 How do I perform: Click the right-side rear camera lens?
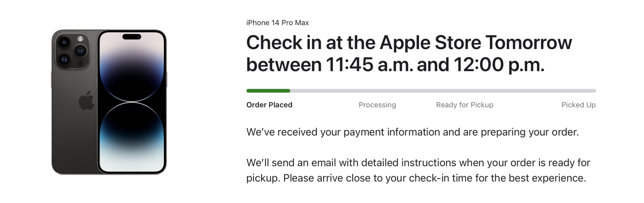[x=80, y=51]
